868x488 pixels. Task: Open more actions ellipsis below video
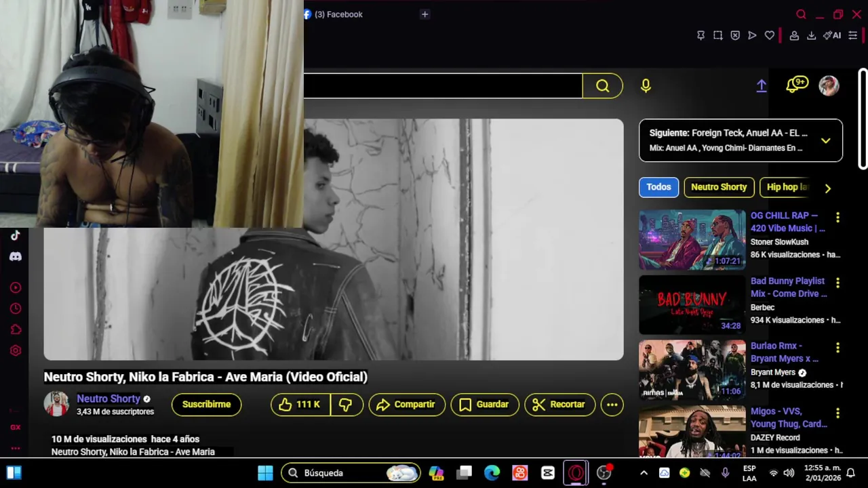[x=612, y=405]
